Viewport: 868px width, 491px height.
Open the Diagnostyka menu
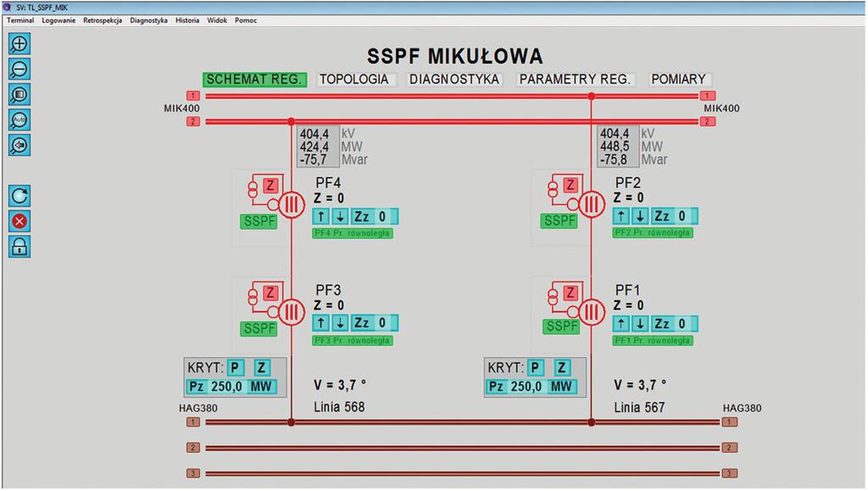click(x=149, y=20)
